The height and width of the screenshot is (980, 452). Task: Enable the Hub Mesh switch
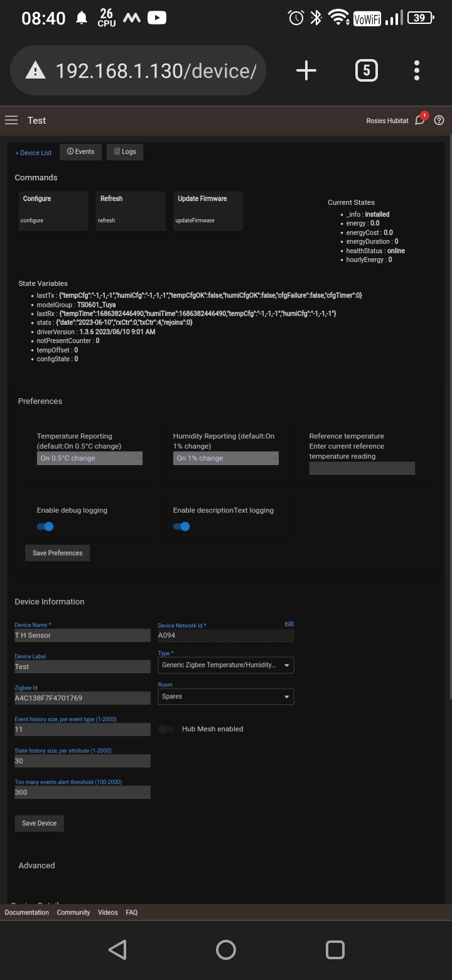click(x=166, y=729)
